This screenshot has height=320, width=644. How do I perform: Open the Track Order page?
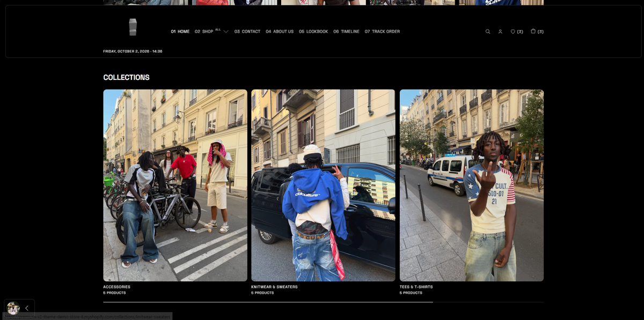click(382, 32)
